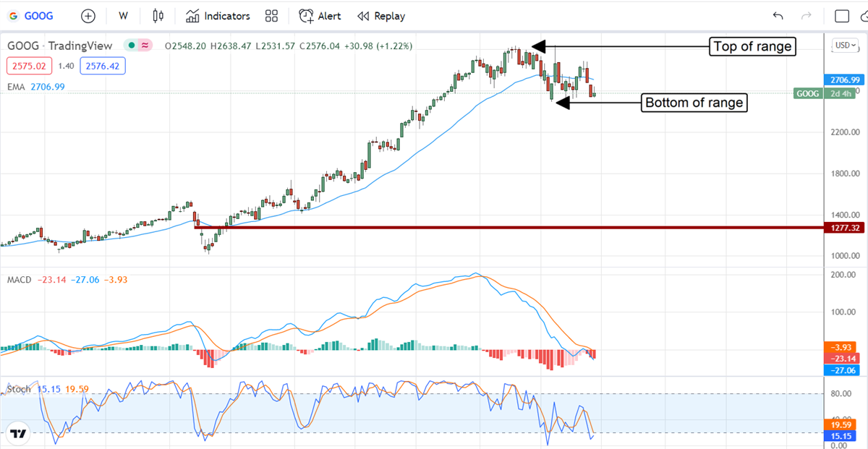Create an Alert

click(x=320, y=16)
